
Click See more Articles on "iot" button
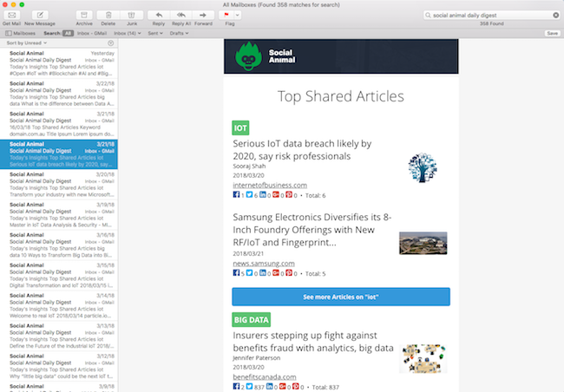pyautogui.click(x=341, y=297)
